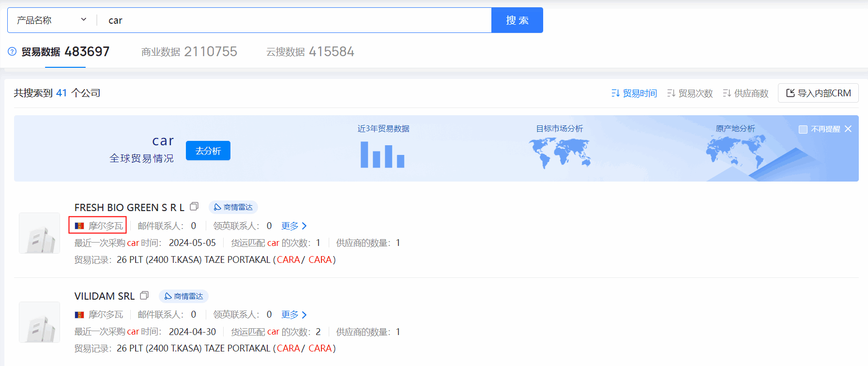This screenshot has width=868, height=366.
Task: Tick the 不再提醒 checkbox
Action: tap(803, 129)
